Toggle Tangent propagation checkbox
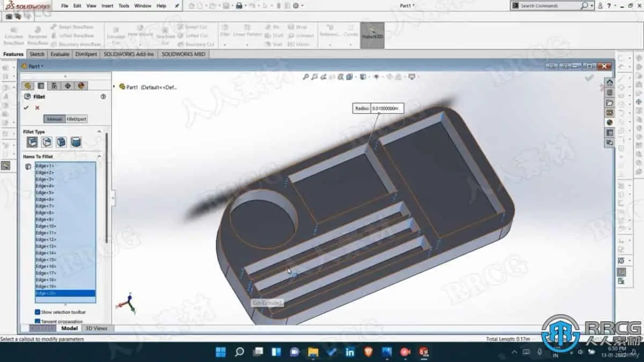Image resolution: width=644 pixels, height=362 pixels. click(37, 321)
